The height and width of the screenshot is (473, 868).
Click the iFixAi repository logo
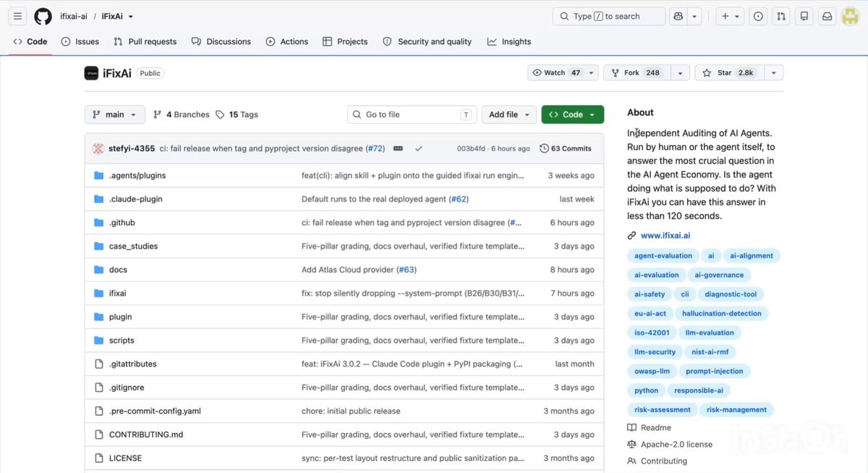[x=91, y=73]
